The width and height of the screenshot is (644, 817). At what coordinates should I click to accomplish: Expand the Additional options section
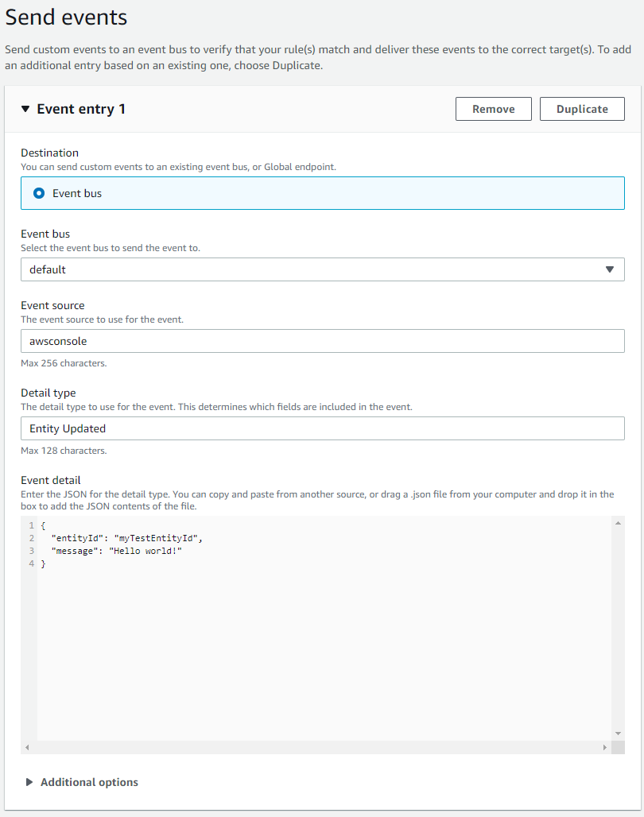[x=30, y=782]
